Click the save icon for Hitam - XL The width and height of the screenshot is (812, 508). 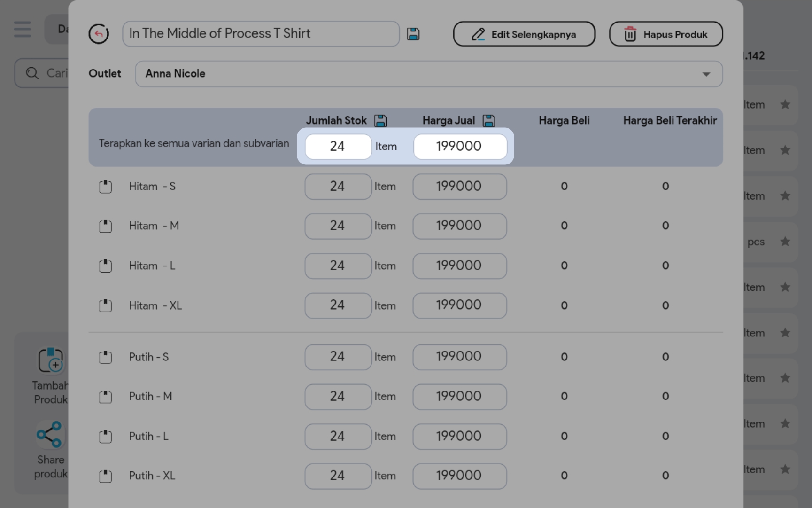click(106, 306)
